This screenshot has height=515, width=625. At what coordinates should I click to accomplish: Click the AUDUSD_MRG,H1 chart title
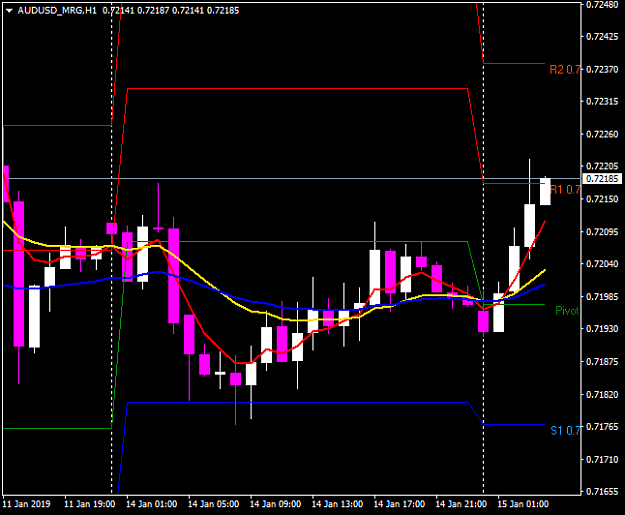point(57,11)
